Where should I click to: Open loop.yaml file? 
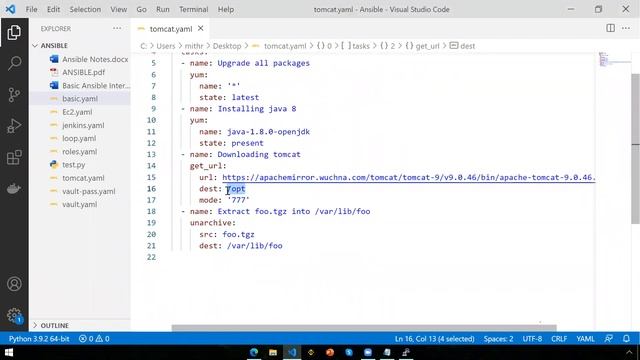(79, 138)
